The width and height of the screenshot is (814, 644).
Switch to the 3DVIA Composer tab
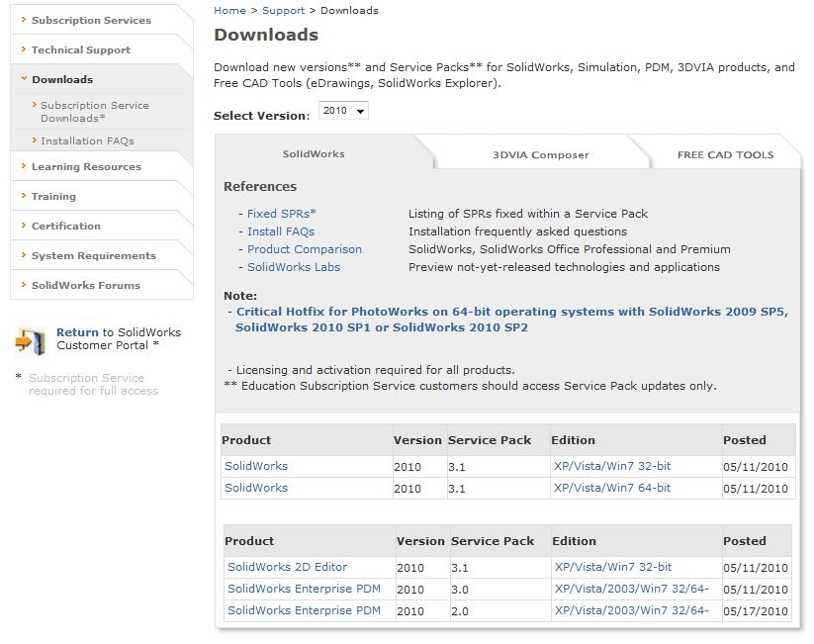pos(540,154)
